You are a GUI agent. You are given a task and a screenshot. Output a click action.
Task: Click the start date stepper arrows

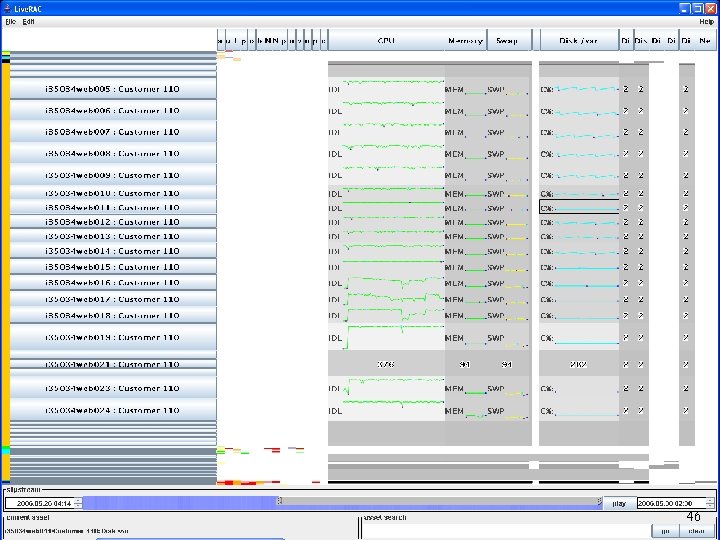[79, 504]
